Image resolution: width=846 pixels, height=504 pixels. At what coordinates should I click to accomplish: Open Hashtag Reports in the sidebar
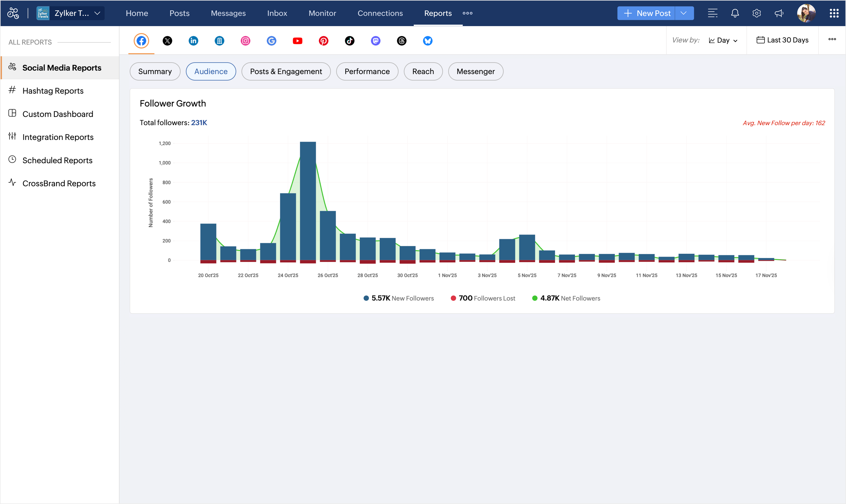click(x=53, y=91)
